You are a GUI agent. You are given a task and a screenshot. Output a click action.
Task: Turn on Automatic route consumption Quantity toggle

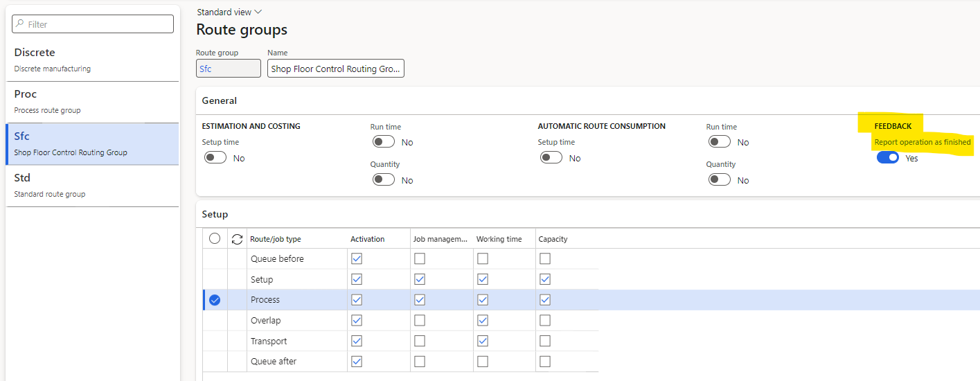(720, 180)
